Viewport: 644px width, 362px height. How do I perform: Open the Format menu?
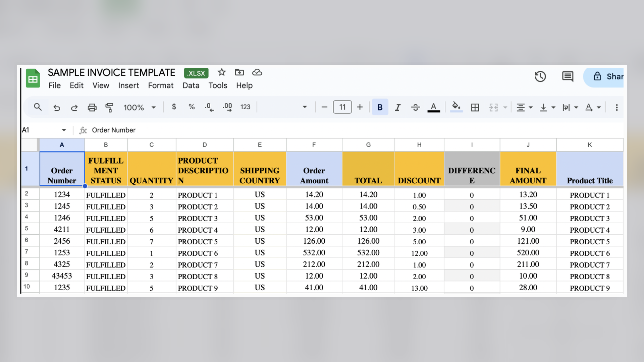pyautogui.click(x=161, y=85)
